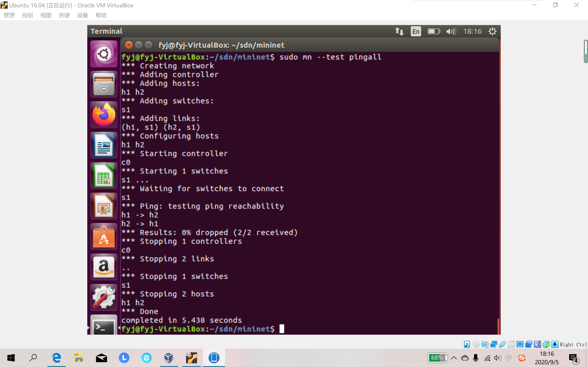Toggle the Windows tray microphone icon

[476, 358]
